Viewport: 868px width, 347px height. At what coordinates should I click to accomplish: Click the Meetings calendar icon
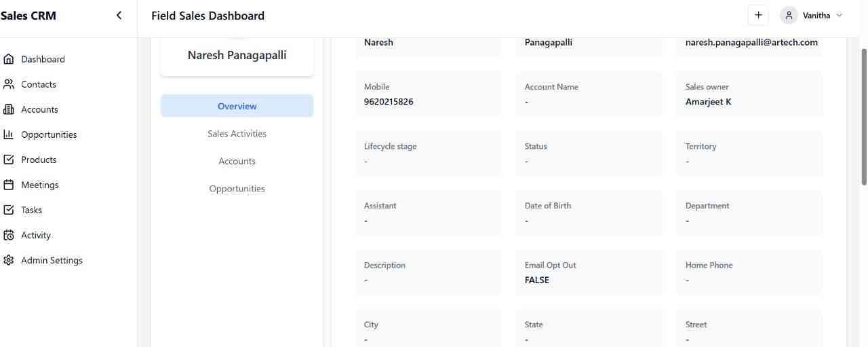click(9, 185)
